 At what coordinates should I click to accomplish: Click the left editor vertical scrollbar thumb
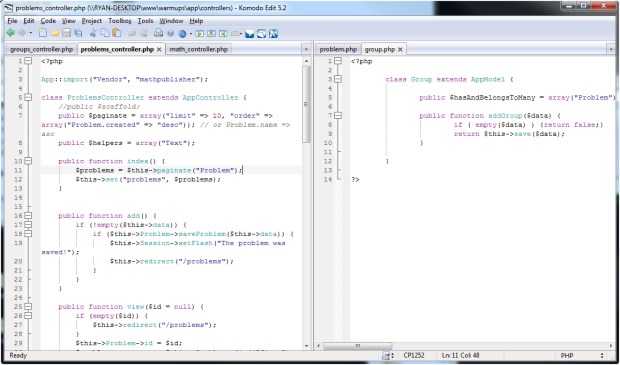(306, 104)
